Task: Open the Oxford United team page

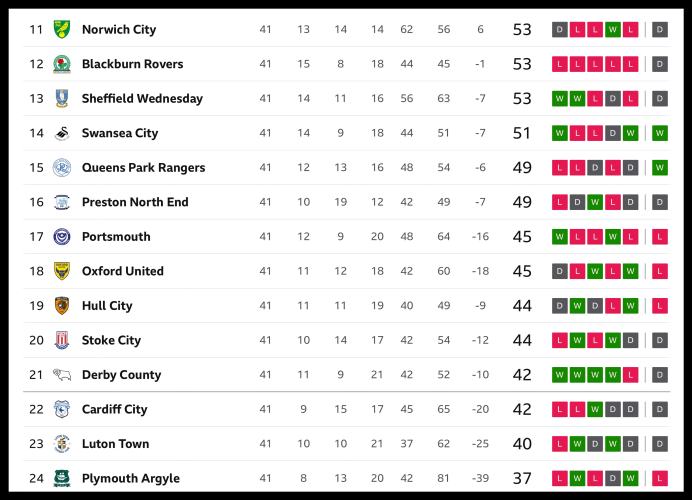Action: tap(122, 271)
